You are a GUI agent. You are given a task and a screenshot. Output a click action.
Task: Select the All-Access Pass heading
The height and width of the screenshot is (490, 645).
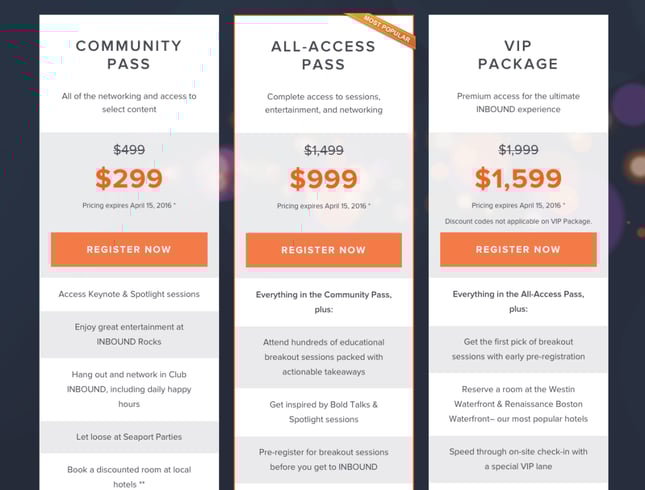click(324, 55)
